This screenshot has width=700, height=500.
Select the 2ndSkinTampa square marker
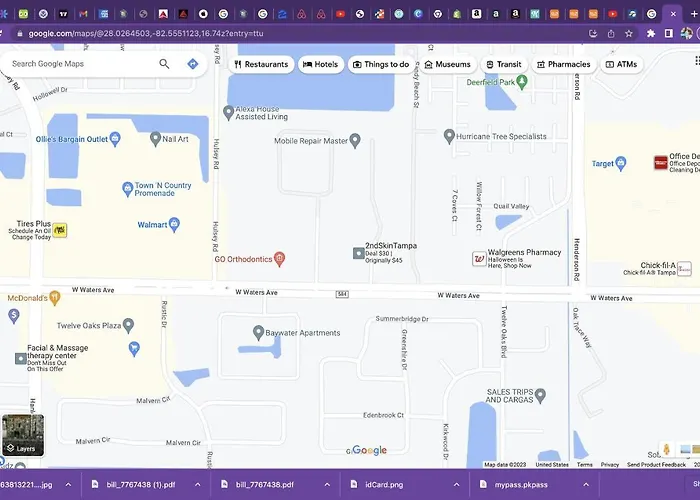[x=358, y=254]
